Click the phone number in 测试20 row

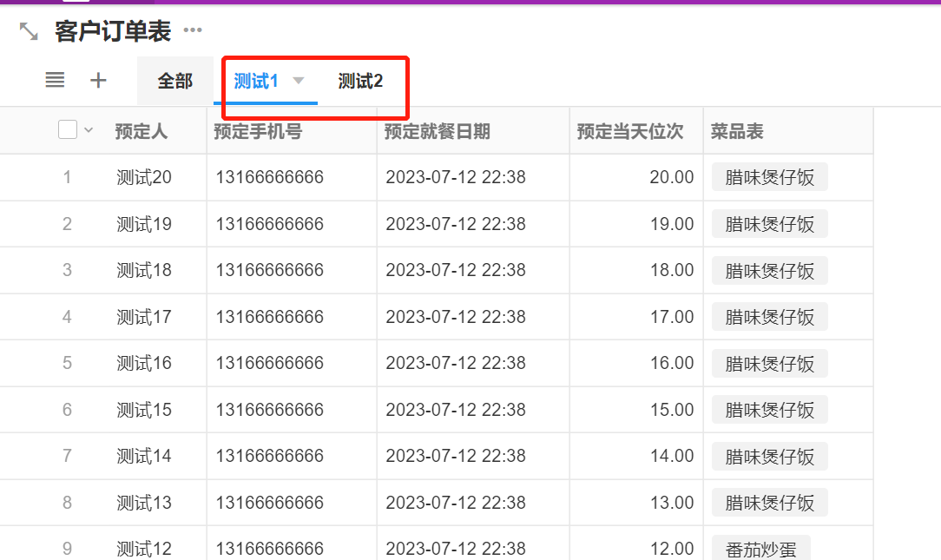point(269,177)
